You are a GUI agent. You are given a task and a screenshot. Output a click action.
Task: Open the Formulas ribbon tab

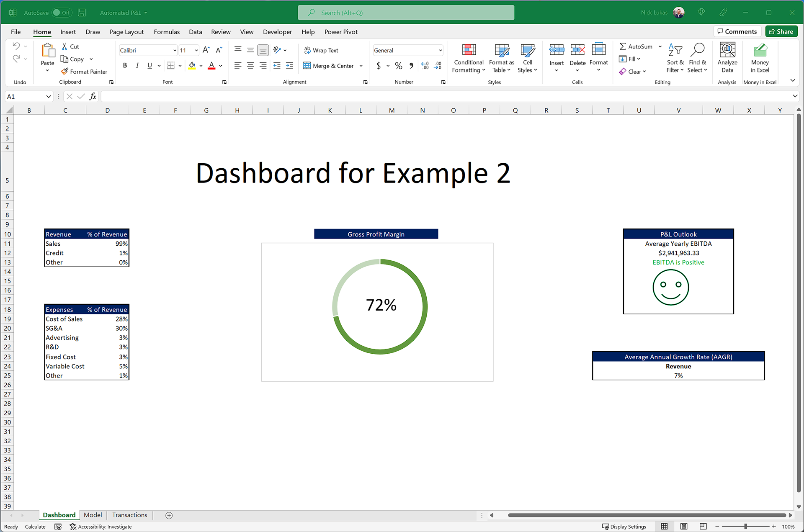[167, 32]
